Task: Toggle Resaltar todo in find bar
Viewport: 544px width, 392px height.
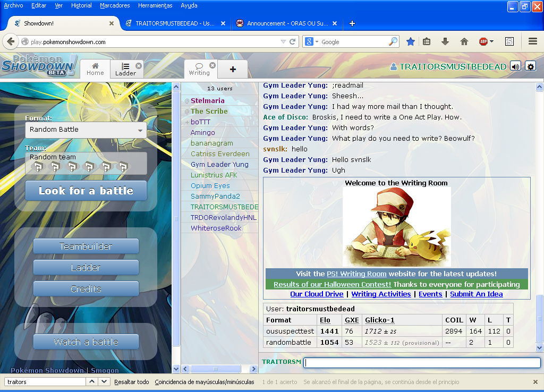Action: tap(131, 382)
